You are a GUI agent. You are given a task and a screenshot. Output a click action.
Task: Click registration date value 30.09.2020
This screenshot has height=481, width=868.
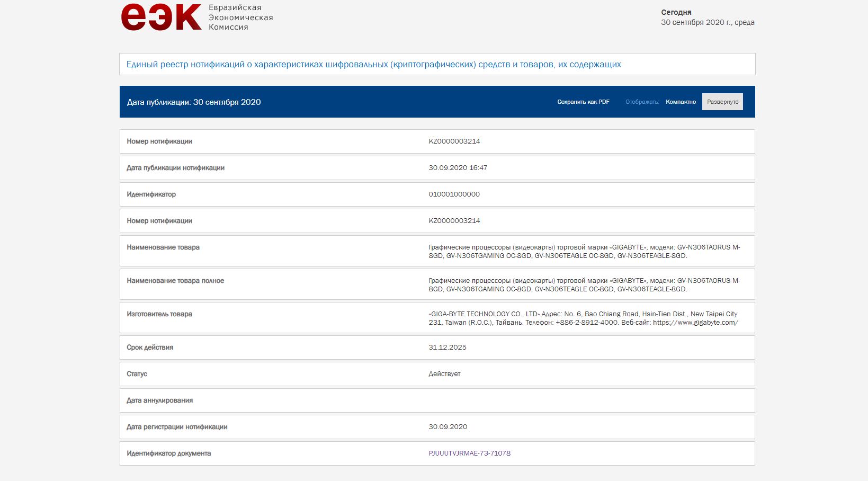pyautogui.click(x=448, y=427)
